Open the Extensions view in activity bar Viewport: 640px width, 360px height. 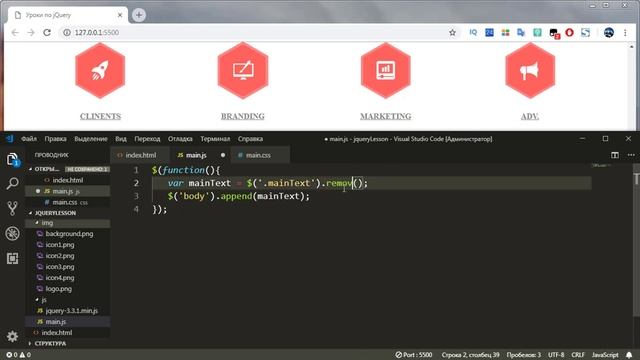tap(12, 258)
